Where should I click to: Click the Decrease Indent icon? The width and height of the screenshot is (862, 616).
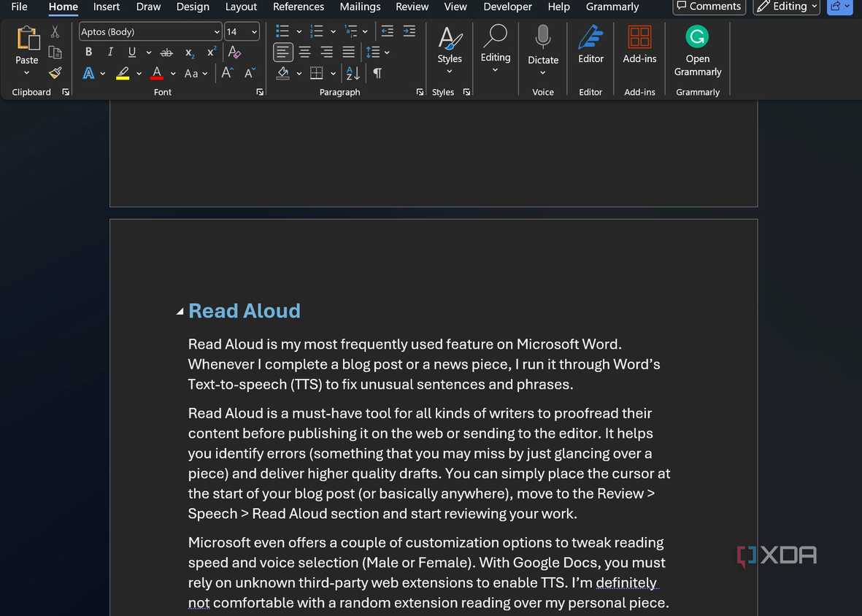click(x=387, y=31)
